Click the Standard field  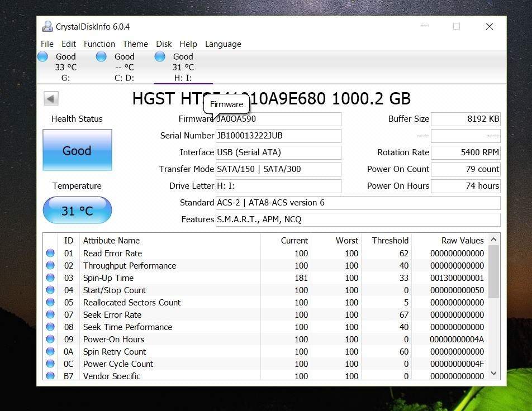click(x=358, y=203)
